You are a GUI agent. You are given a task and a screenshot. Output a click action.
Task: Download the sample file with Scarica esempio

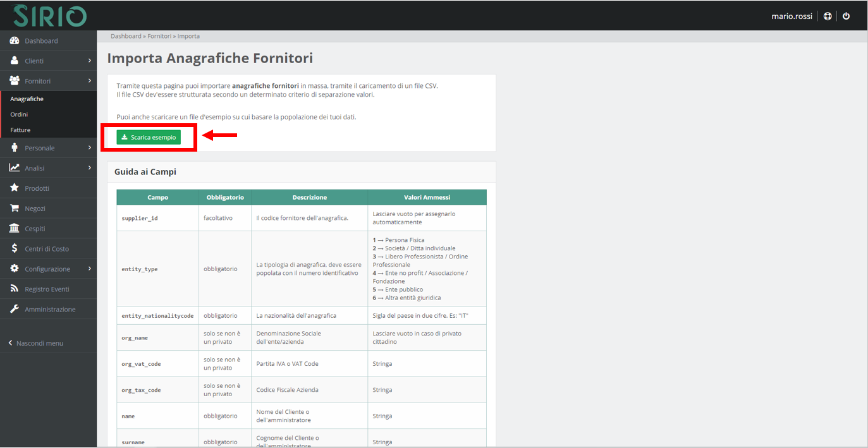(x=149, y=137)
